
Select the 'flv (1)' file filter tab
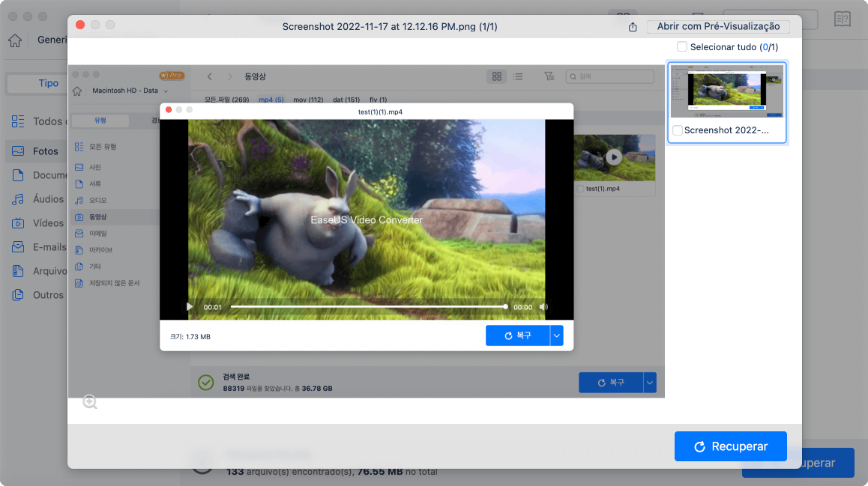click(x=378, y=100)
